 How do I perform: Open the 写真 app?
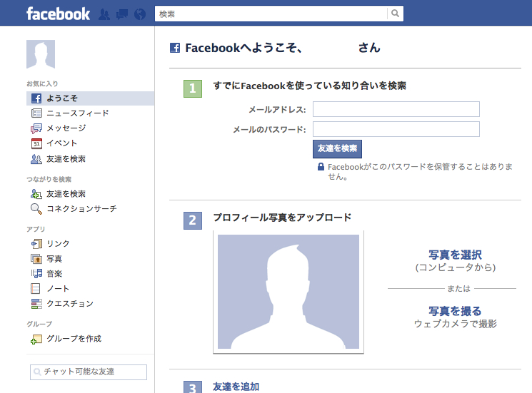[x=54, y=259]
